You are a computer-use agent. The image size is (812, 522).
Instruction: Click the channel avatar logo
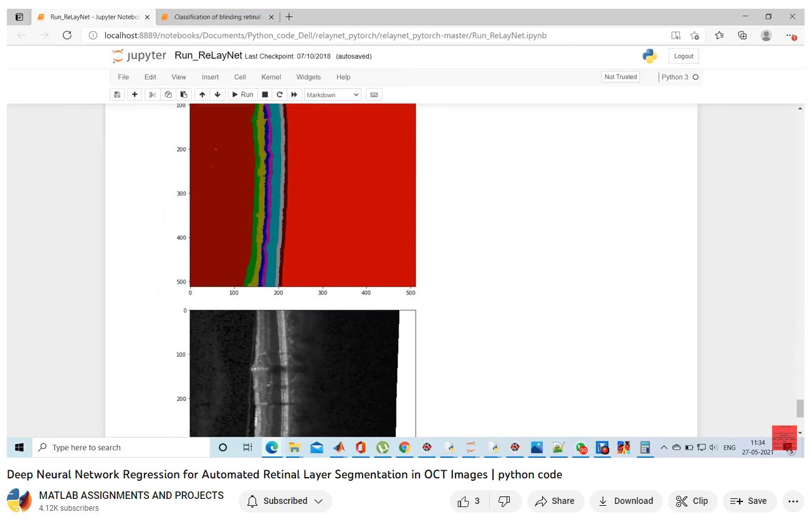point(19,501)
